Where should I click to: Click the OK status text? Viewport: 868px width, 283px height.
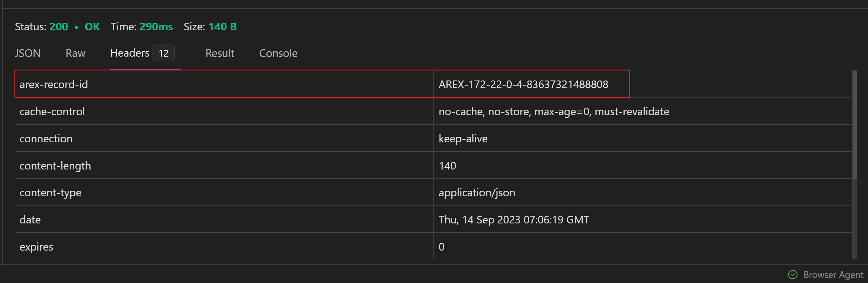[x=92, y=27]
